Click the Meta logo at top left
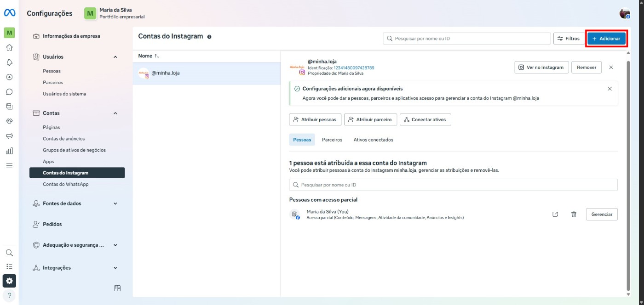644x305 pixels. (x=9, y=13)
